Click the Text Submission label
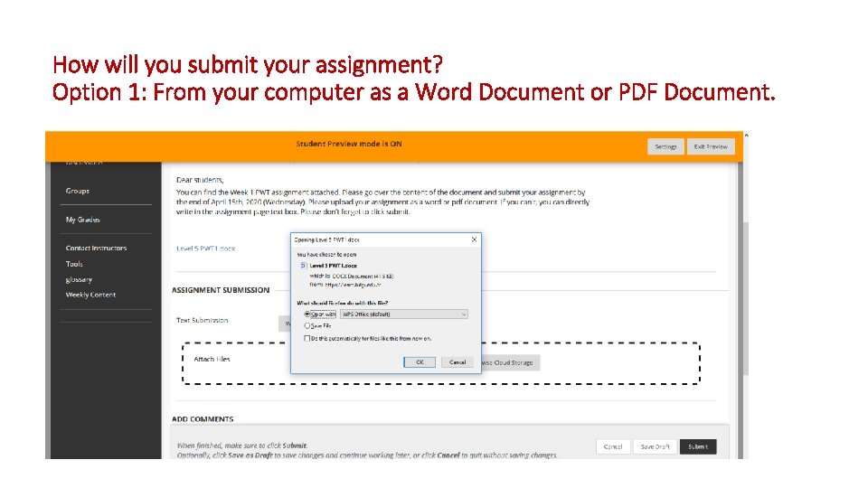The height and width of the screenshot is (488, 868). click(x=202, y=320)
